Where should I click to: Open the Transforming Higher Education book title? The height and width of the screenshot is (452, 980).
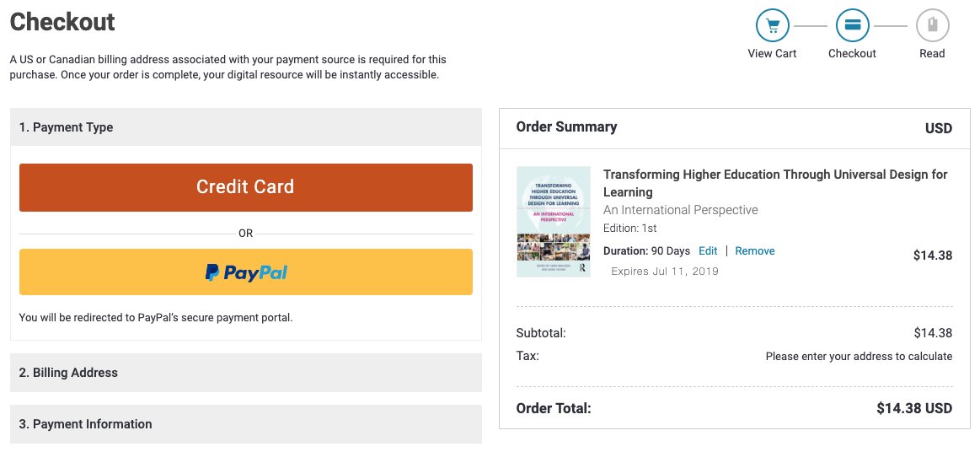click(x=775, y=183)
